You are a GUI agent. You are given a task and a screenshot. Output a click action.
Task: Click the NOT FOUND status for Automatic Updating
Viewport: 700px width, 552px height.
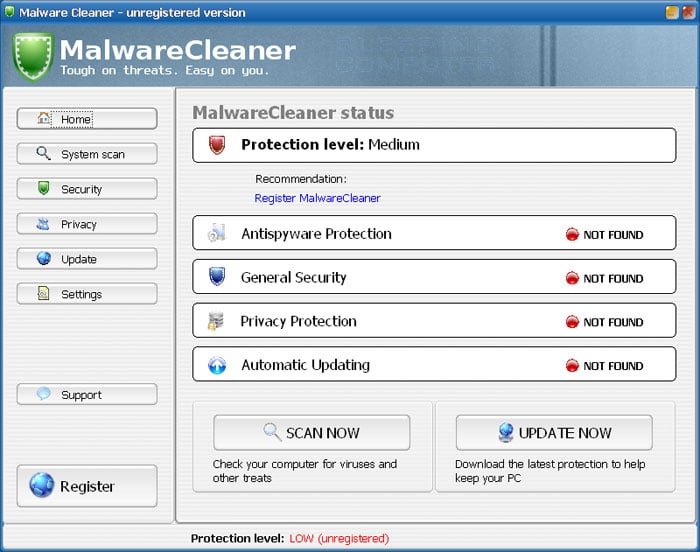[612, 366]
